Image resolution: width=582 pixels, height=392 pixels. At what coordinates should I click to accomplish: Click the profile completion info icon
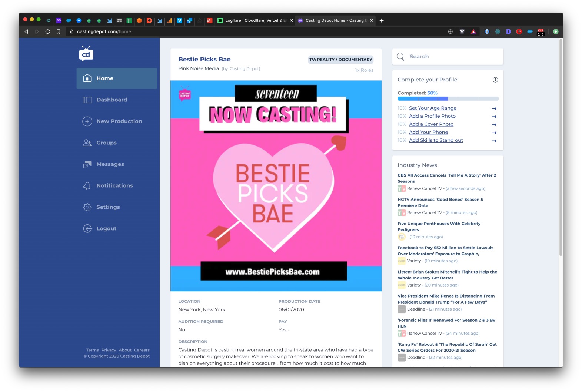tap(495, 80)
